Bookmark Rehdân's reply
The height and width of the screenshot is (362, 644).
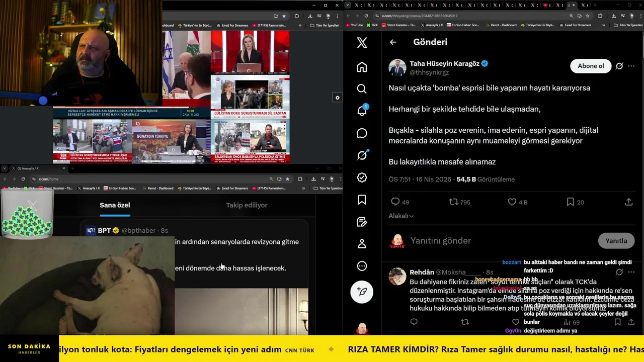(x=618, y=322)
